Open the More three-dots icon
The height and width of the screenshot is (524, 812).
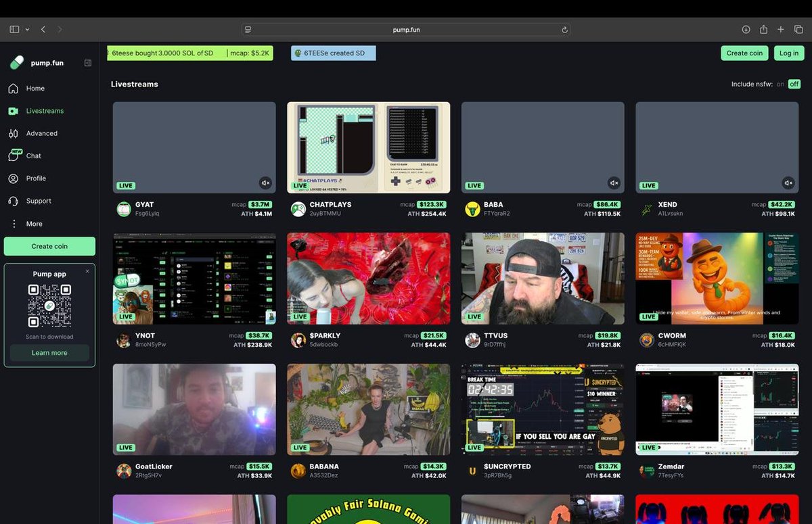[14, 224]
